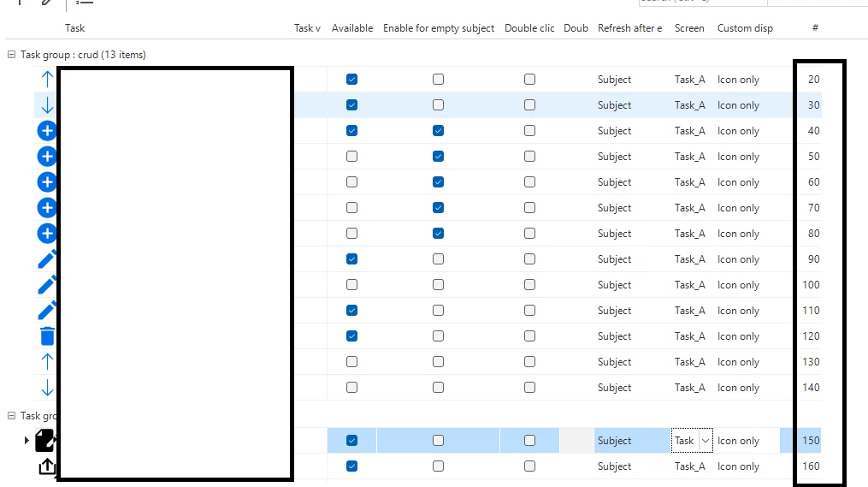Click the empty Doub cell in row 150
The width and height of the screenshot is (868, 487).
(576, 441)
